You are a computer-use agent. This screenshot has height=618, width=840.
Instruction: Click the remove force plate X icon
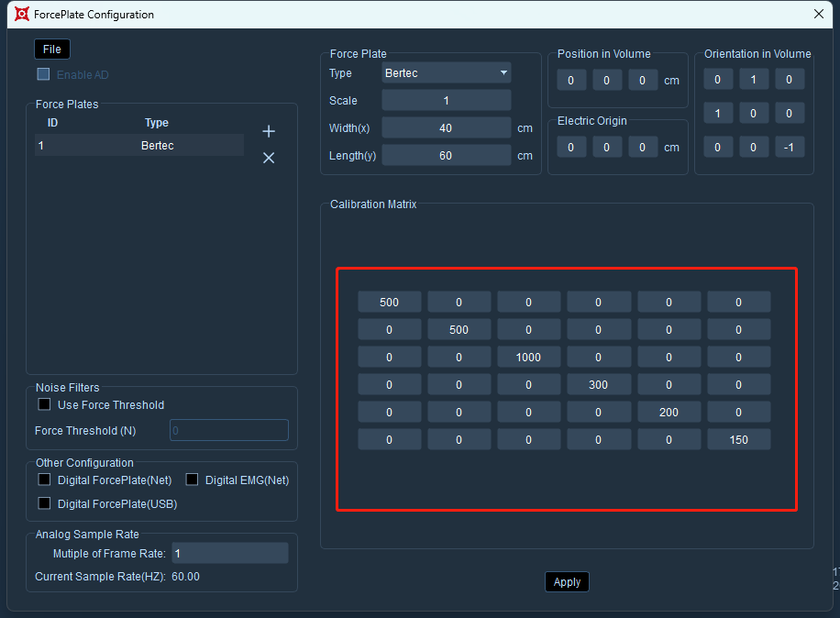(269, 158)
